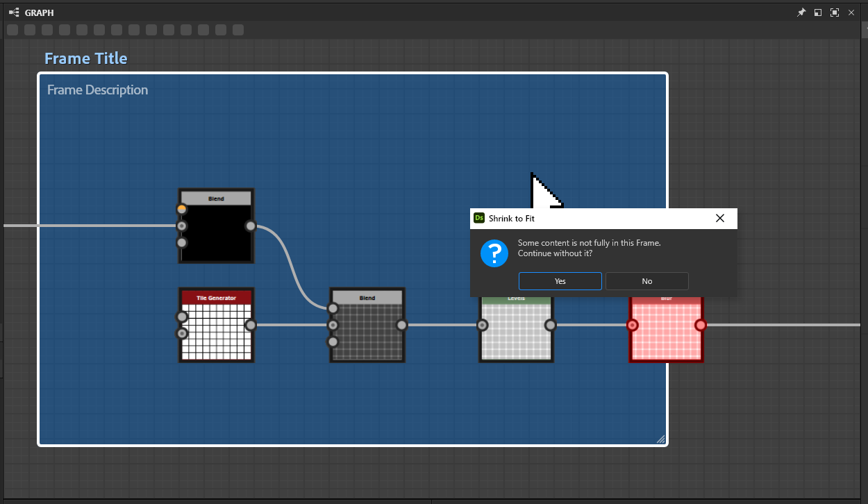Select the black Blend node at the top
This screenshot has width=868, height=504.
pyautogui.click(x=216, y=233)
